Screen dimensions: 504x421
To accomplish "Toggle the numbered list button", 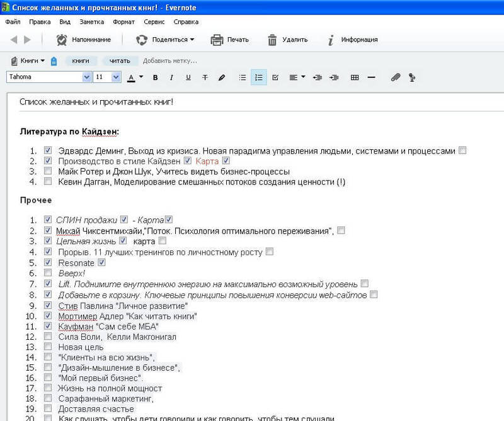I will pyautogui.click(x=259, y=77).
